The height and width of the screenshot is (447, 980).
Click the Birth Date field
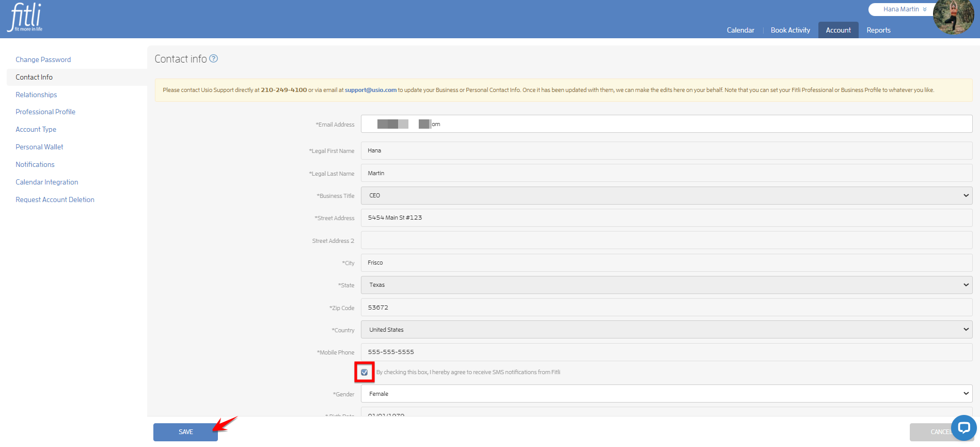(x=667, y=412)
